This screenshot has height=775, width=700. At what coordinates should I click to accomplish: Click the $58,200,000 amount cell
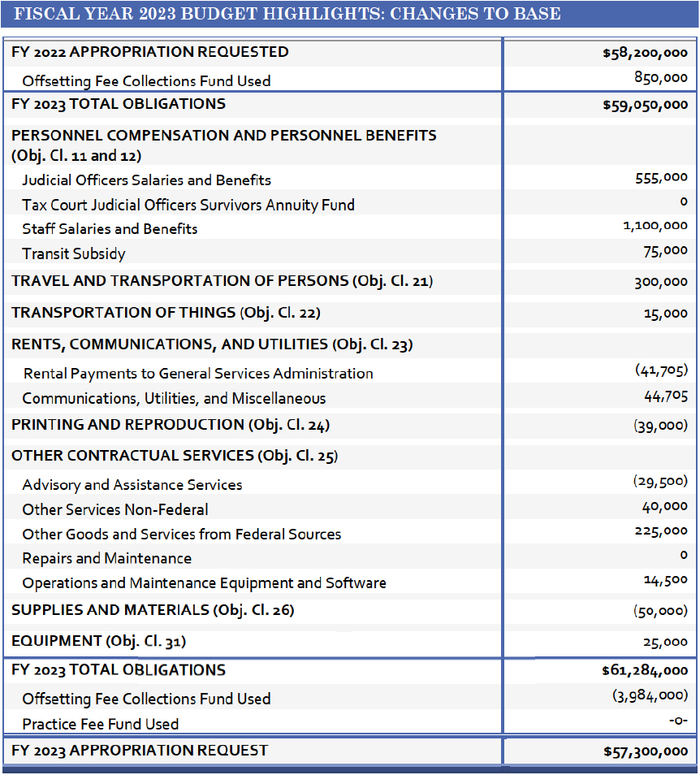tap(645, 54)
